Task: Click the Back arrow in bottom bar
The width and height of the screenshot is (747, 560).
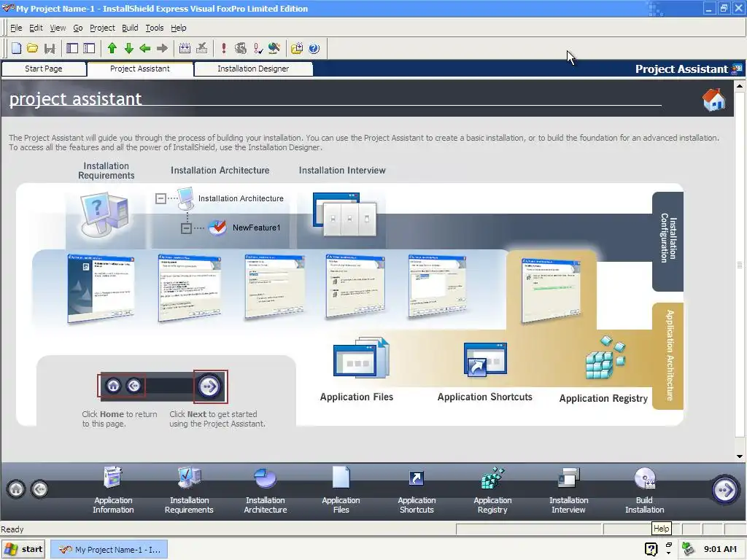Action: (39, 489)
